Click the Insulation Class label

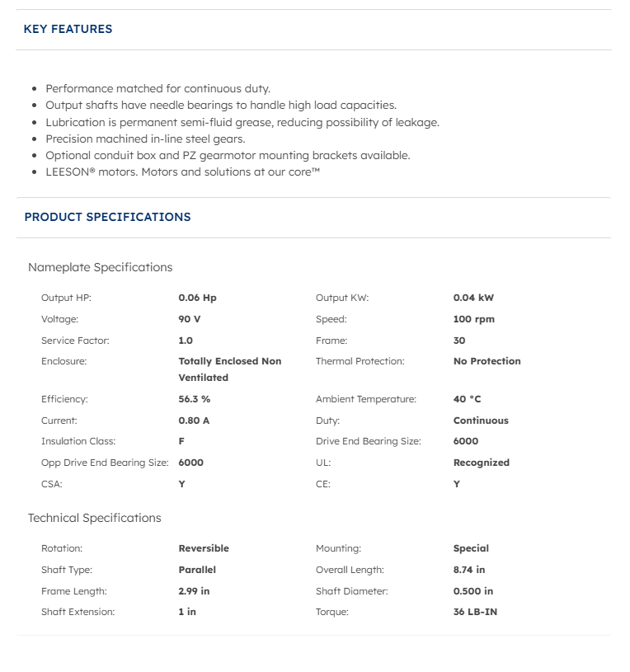tap(78, 441)
